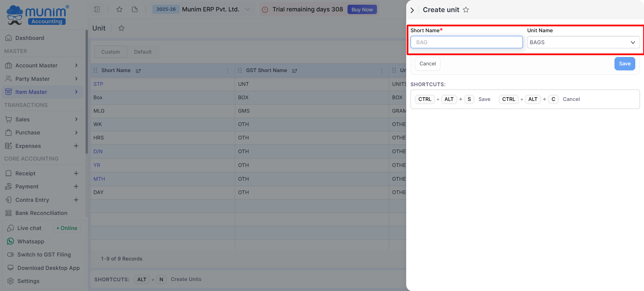Add new Payment using plus icon
Image resolution: width=644 pixels, height=291 pixels.
(76, 187)
